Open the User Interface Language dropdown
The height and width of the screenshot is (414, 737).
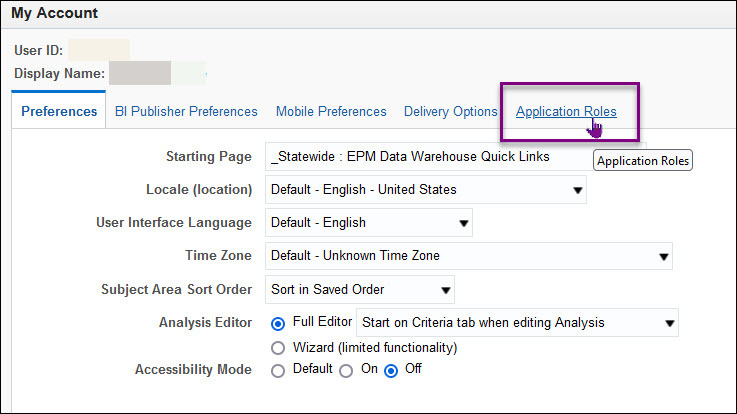[369, 222]
